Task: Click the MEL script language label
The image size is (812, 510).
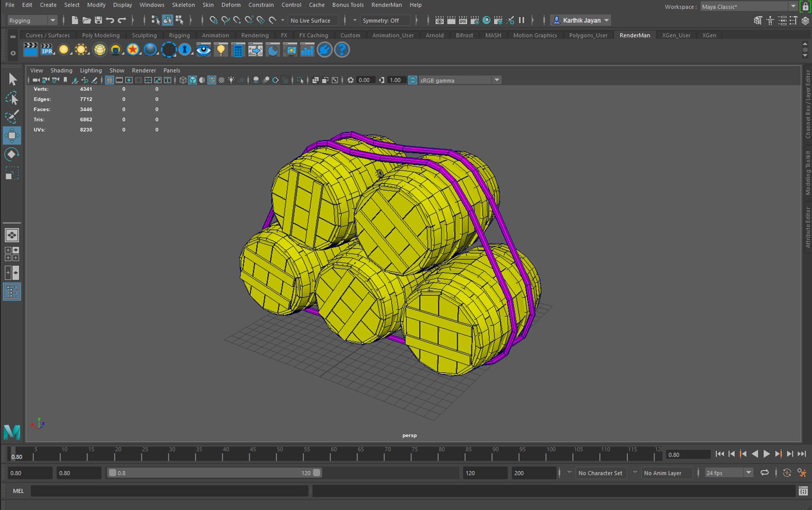Action: [x=18, y=491]
